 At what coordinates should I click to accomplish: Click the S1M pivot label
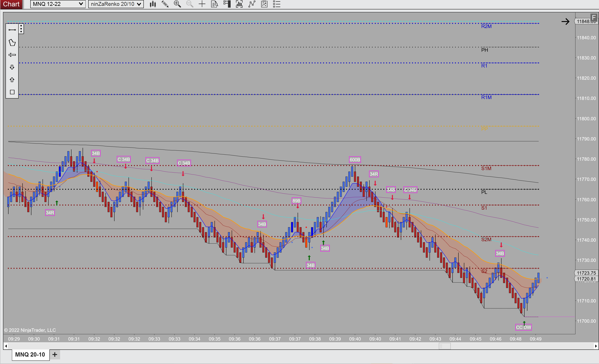click(x=486, y=168)
